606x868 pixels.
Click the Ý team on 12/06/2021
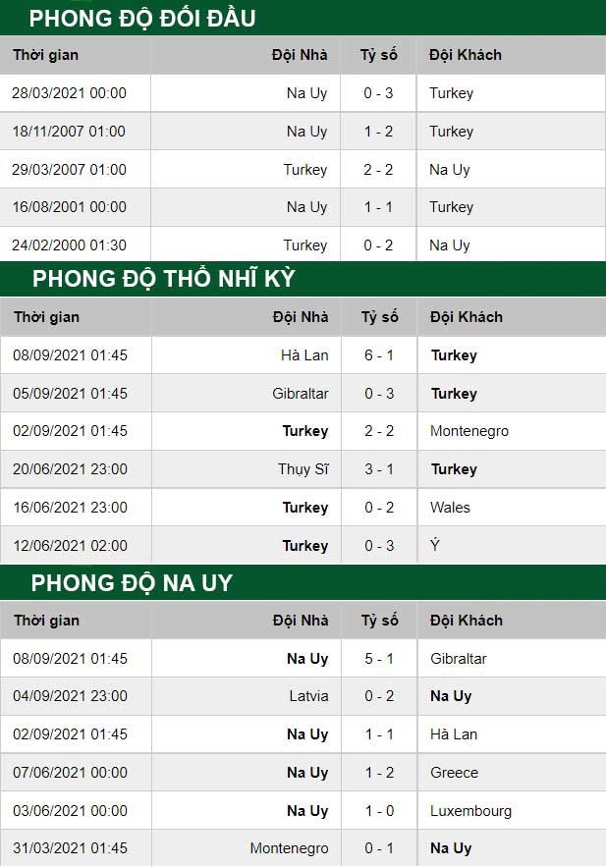[x=435, y=545]
